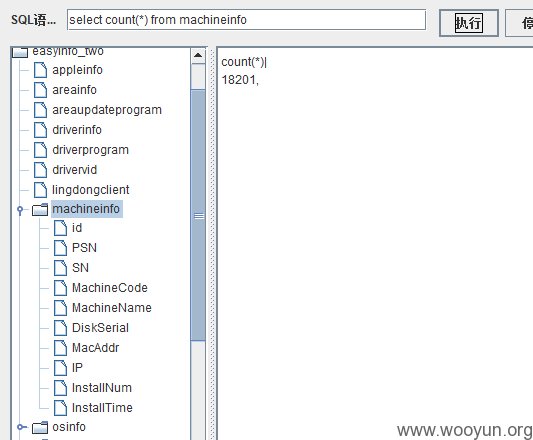533x440 pixels.
Task: Select the MachineName column label
Action: tap(112, 308)
